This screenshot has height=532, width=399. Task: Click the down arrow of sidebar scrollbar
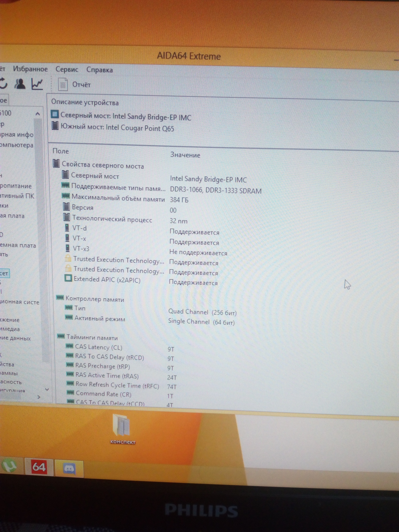47,389
